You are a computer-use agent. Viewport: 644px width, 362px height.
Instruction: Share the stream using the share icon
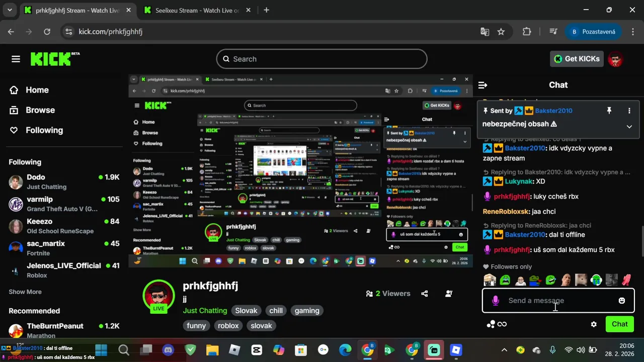coord(424,294)
